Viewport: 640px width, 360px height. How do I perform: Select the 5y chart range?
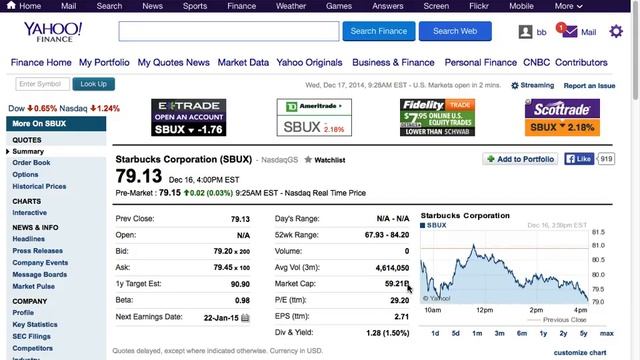click(584, 333)
